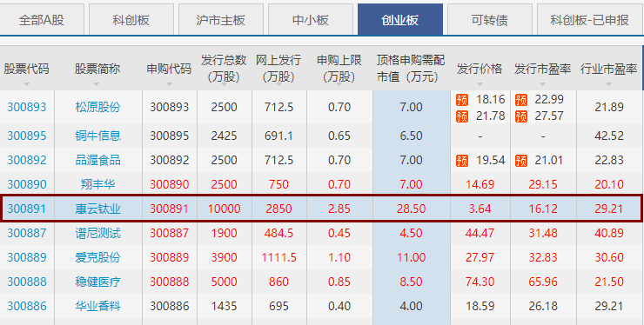
Task: Open the 铜牛信息 stock link
Action: pyautogui.click(x=97, y=136)
